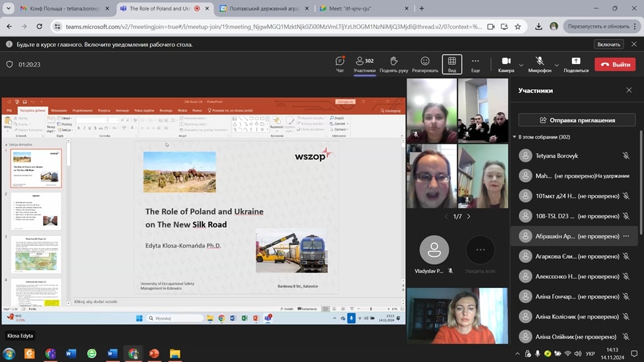Viewport: 644px width, 362px height.
Task: Click 'See all' participants circle
Action: click(x=480, y=250)
